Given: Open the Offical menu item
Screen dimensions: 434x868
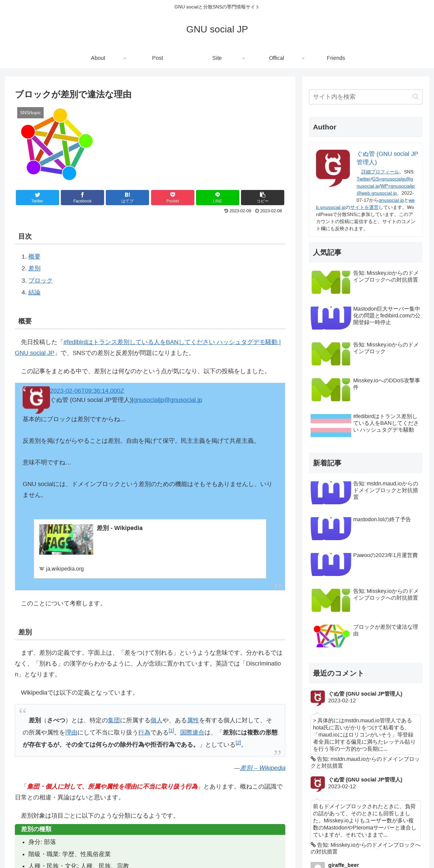Looking at the screenshot, I should [x=276, y=58].
